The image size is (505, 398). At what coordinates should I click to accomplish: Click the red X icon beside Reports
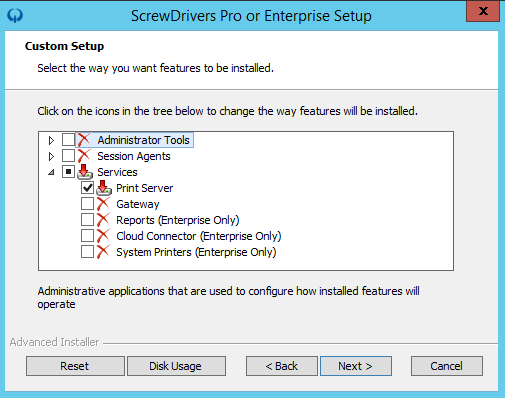click(x=103, y=220)
